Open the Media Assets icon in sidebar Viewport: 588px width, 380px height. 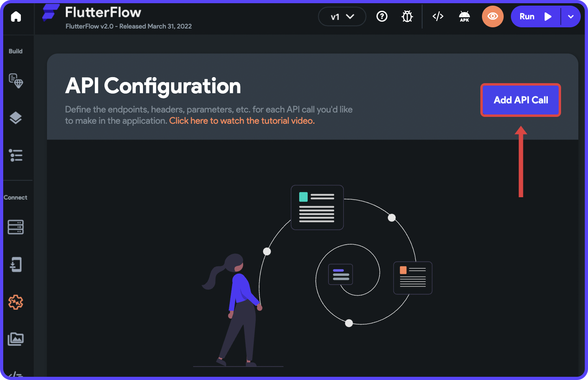tap(16, 339)
